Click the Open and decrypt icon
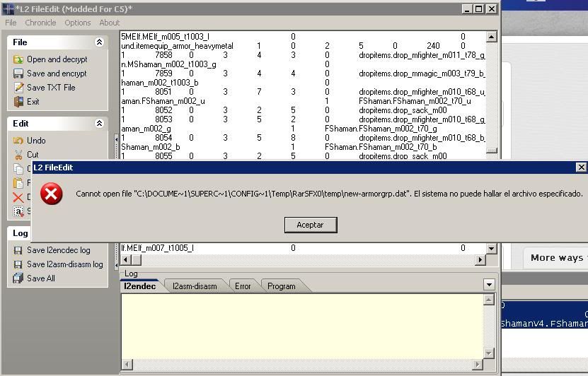The height and width of the screenshot is (376, 588). click(x=18, y=59)
